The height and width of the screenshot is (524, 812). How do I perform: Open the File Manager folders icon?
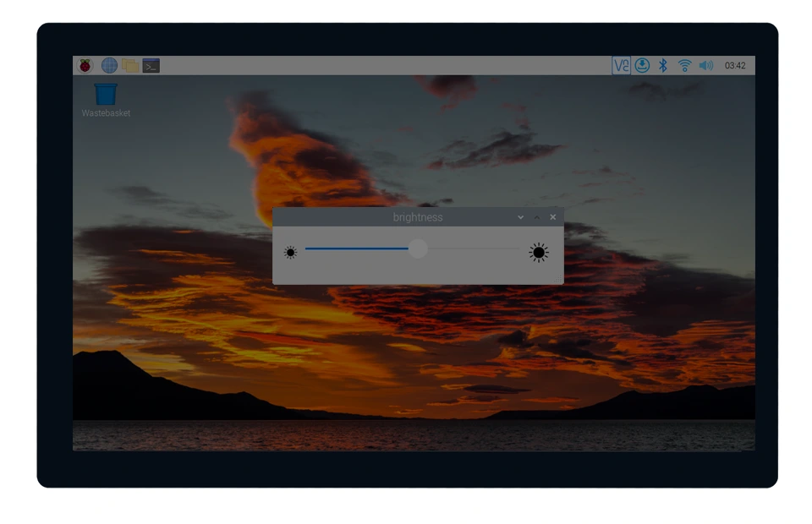[130, 65]
